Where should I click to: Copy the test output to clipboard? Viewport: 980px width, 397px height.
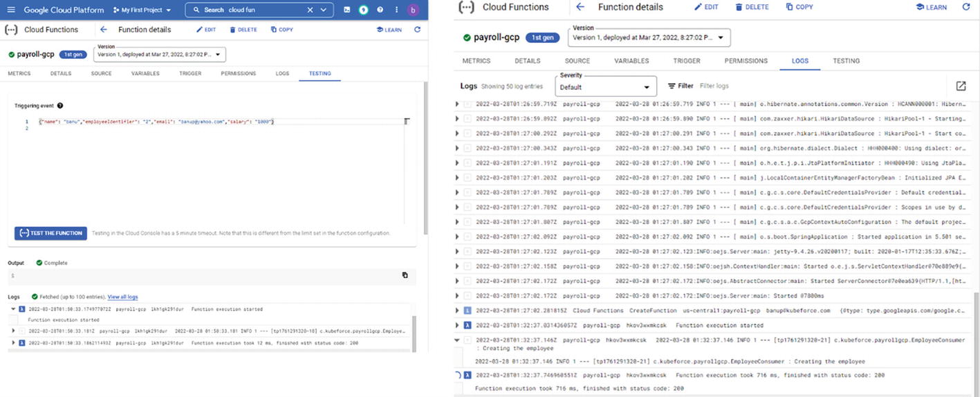[x=405, y=275]
